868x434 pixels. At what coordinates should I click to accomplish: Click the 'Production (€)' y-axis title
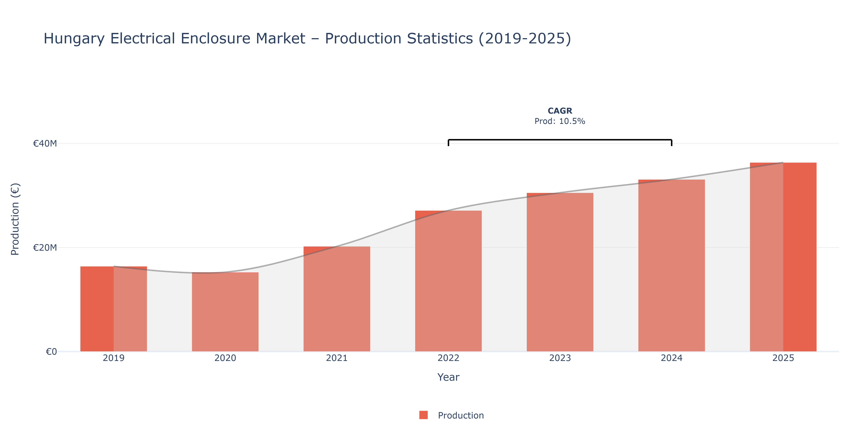[x=15, y=219]
